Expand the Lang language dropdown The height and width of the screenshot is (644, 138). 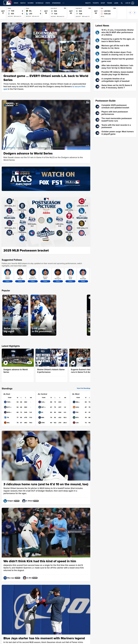tap(116, 3)
